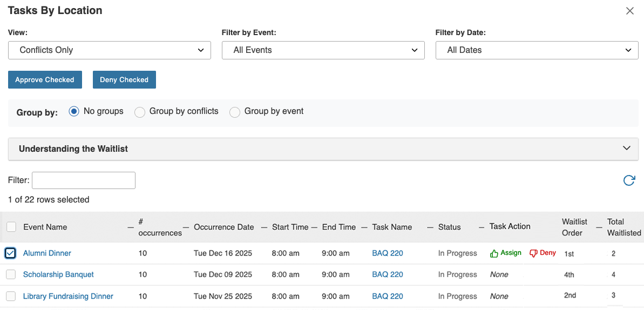Sort by the Event Name column header
Viewport: 644px width, 310px height.
(45, 227)
